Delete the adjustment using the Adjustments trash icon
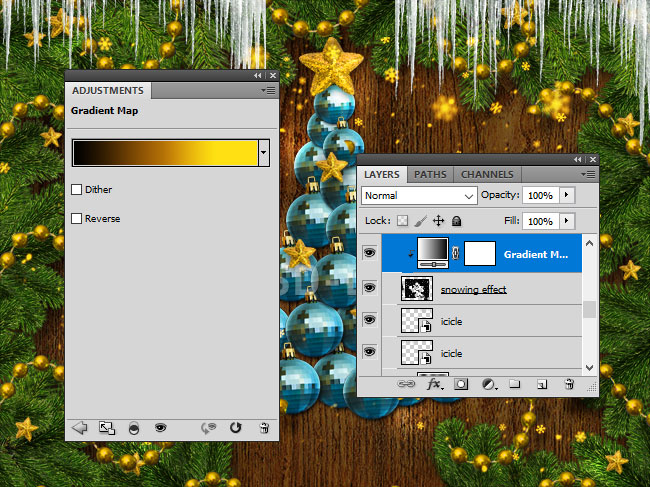The height and width of the screenshot is (487, 650). [x=264, y=427]
